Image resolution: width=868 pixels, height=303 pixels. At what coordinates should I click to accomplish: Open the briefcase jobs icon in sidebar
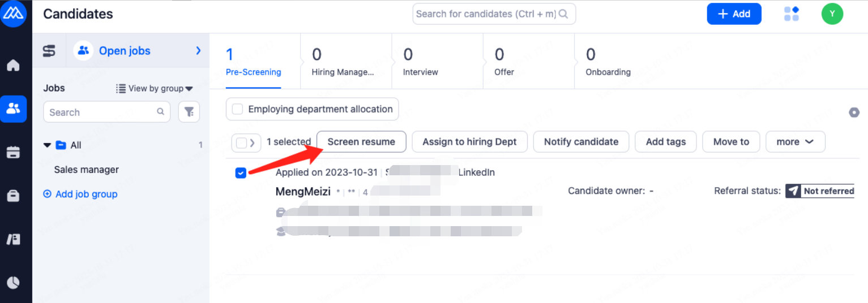tap(13, 196)
